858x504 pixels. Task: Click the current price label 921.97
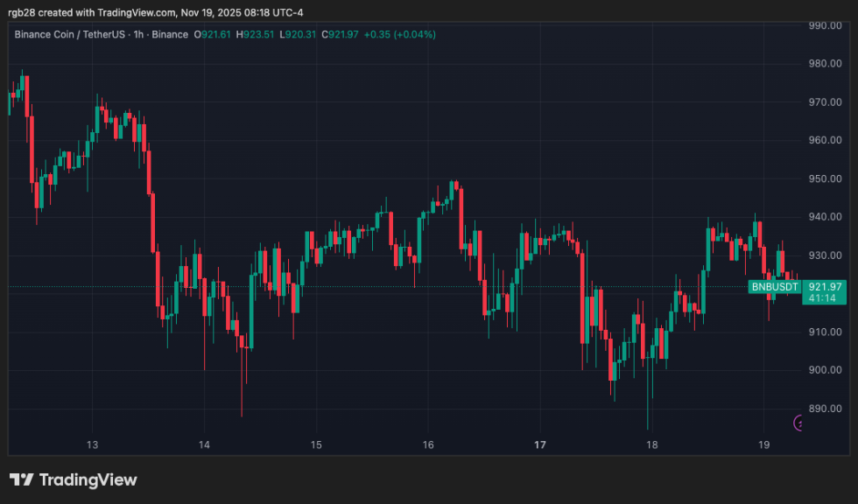click(x=825, y=286)
